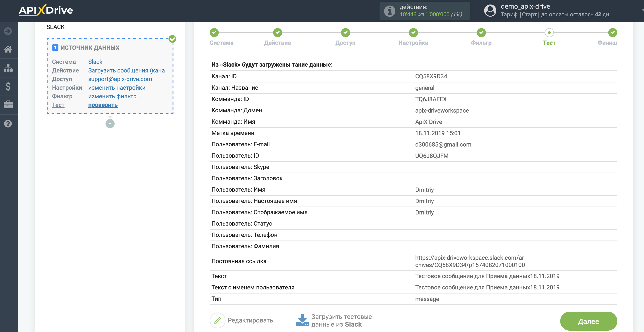Click Текст с именем пользователя row label
Viewport: 644px width, 332px height.
pyautogui.click(x=253, y=288)
